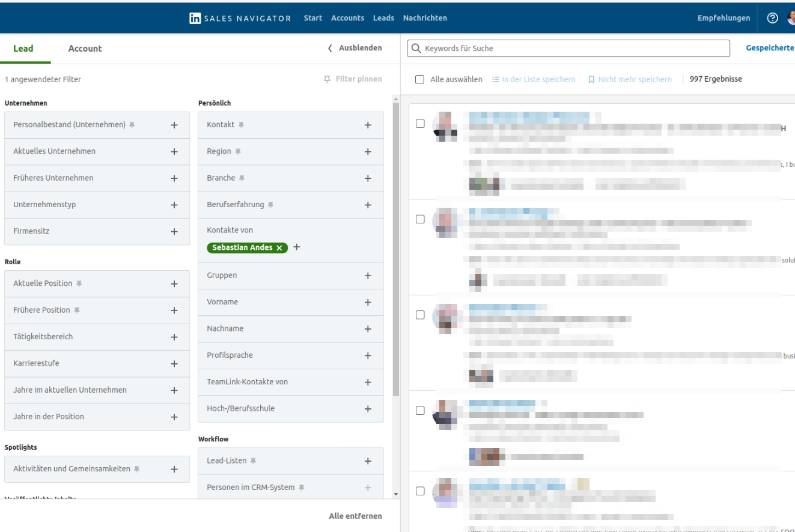Check the Alle auswählen checkbox
Screen dimensions: 795x532
click(419, 79)
